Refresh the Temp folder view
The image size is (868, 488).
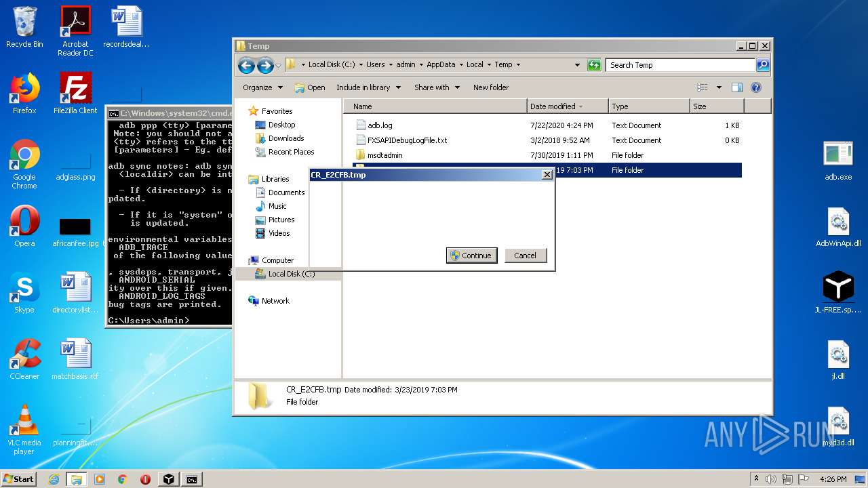pos(594,65)
